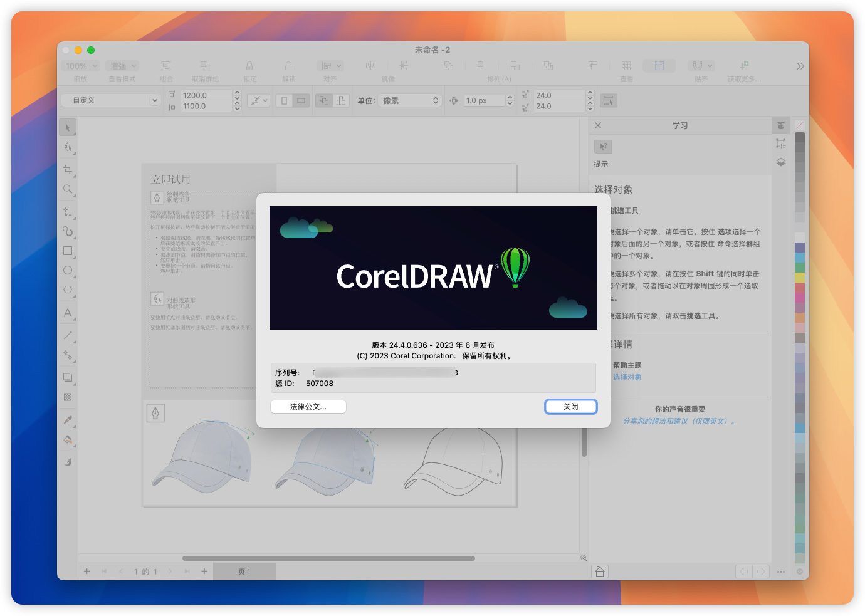Pick the yellow swatch in color palette
The height and width of the screenshot is (616, 865).
[x=799, y=277]
